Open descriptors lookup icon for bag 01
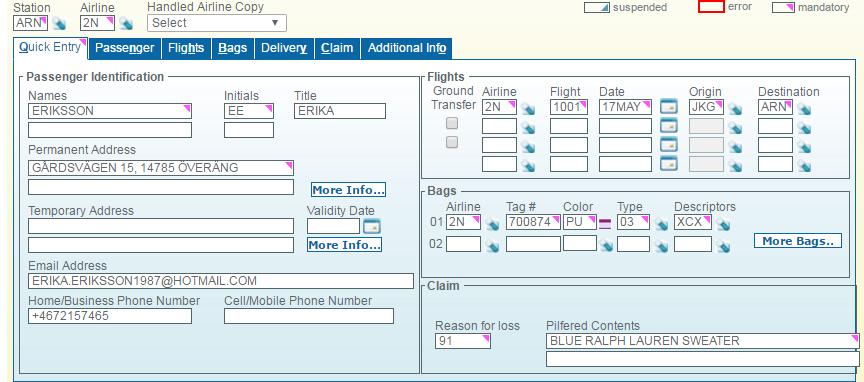Viewport: 864px width, 382px height. coord(723,224)
